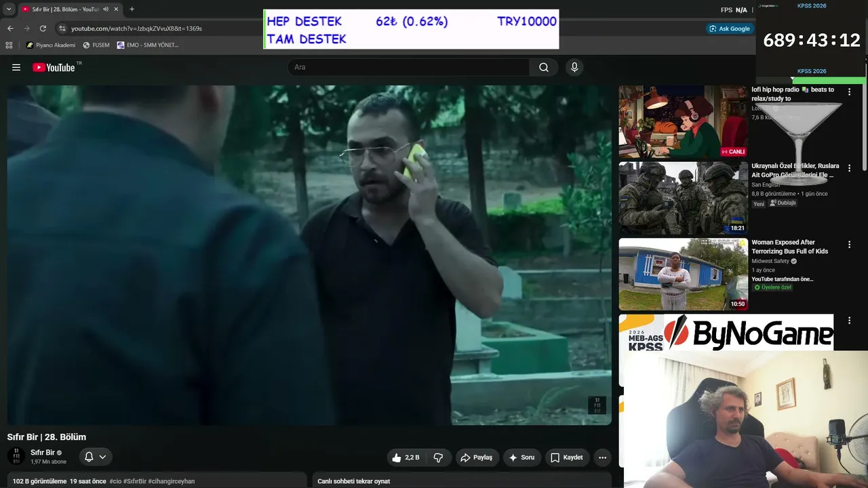Open the lofi hip hop radio thumbnail
This screenshot has height=488, width=868.
tap(683, 122)
